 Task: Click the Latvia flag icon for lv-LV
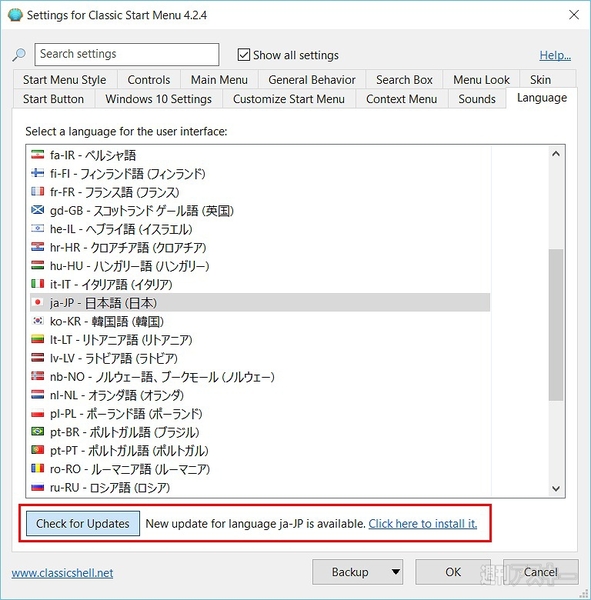[38, 358]
